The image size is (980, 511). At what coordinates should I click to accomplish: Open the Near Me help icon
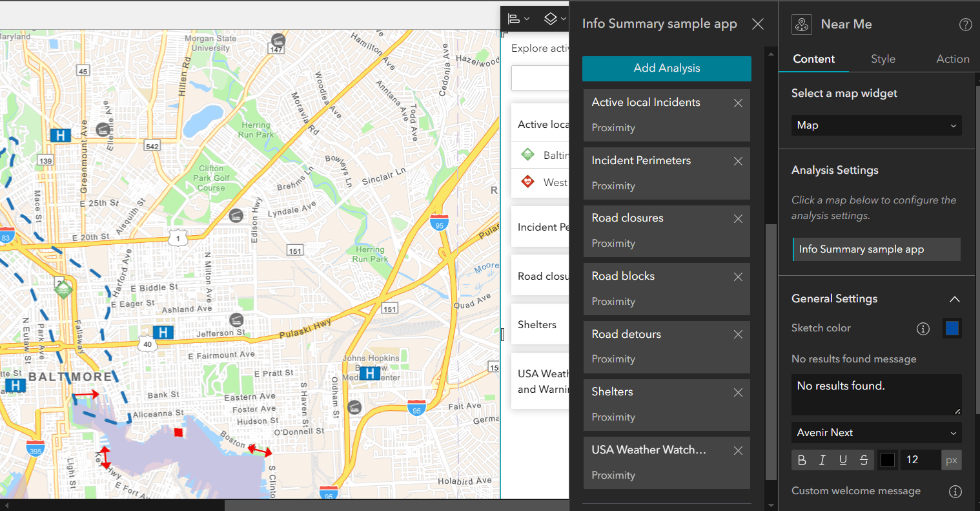[965, 25]
